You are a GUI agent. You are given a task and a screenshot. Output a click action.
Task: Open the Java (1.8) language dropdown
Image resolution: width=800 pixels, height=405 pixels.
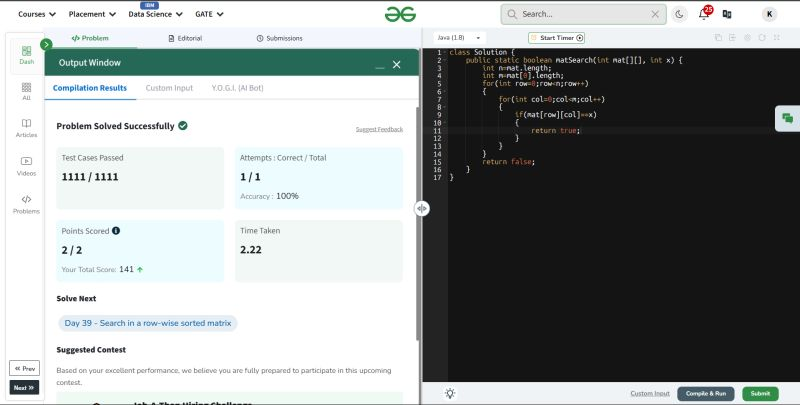tap(459, 38)
